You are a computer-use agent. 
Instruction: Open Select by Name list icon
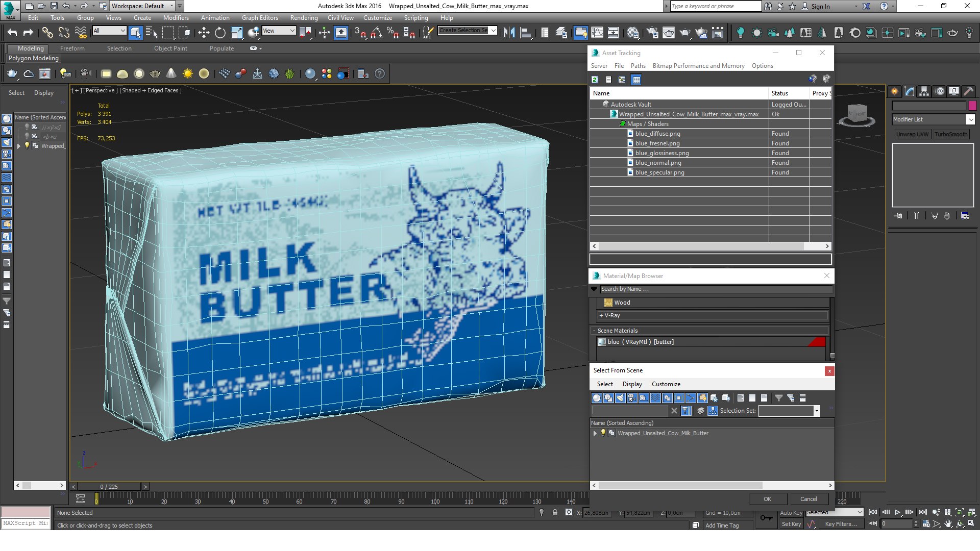click(x=152, y=33)
